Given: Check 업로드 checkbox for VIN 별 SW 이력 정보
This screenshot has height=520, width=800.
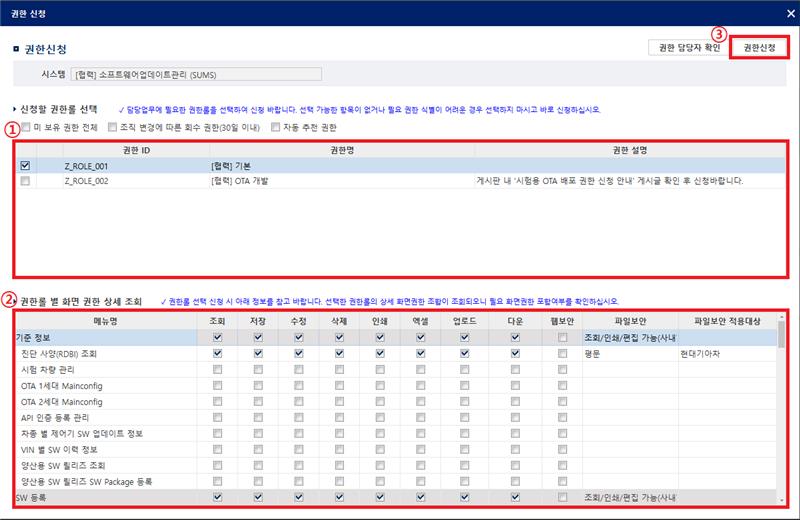Looking at the screenshot, I should pyautogui.click(x=464, y=450).
